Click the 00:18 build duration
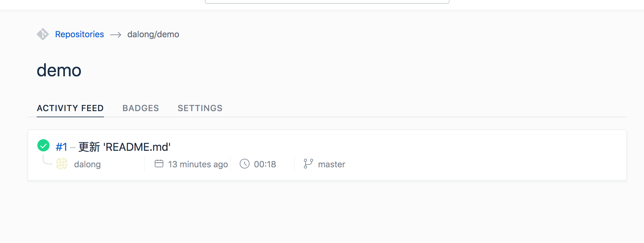Image resolution: width=644 pixels, height=243 pixels. pyautogui.click(x=265, y=164)
